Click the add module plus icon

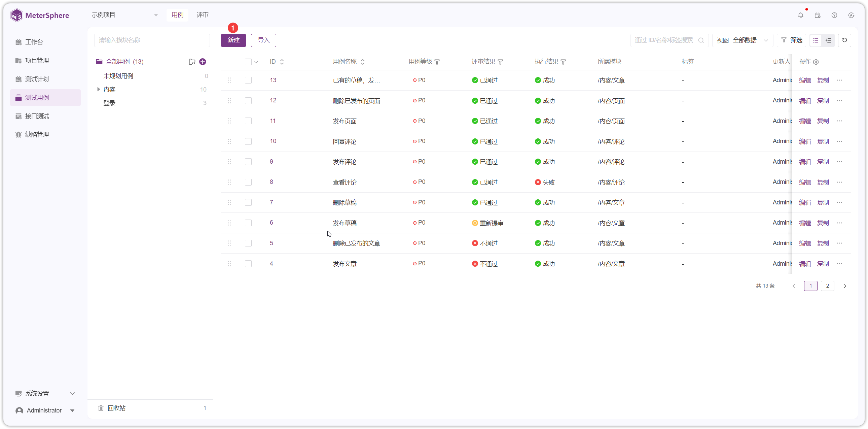tap(203, 62)
